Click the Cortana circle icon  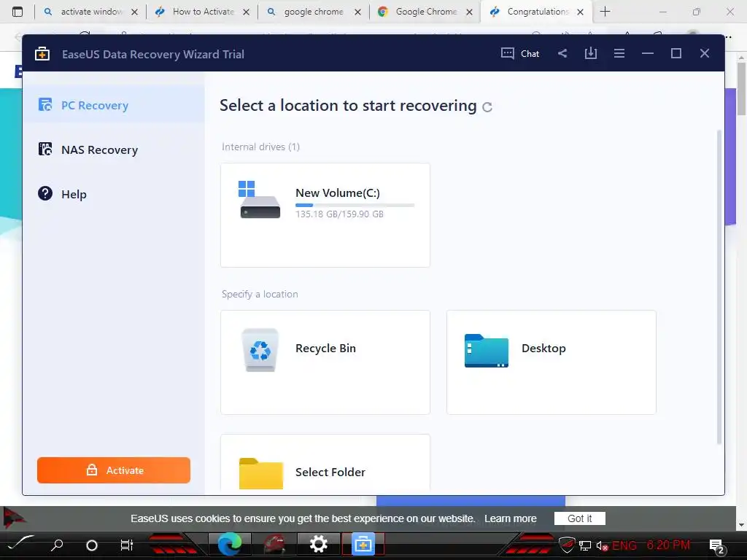[91, 545]
